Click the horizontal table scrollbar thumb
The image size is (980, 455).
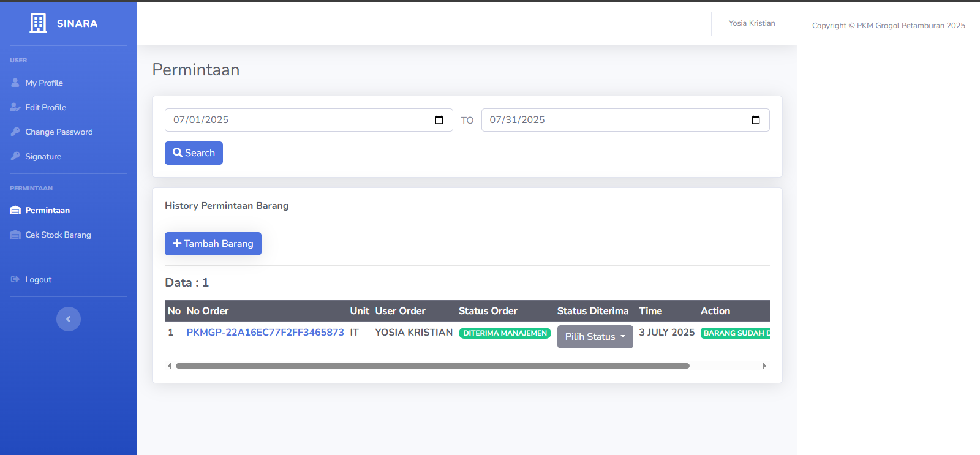point(432,366)
